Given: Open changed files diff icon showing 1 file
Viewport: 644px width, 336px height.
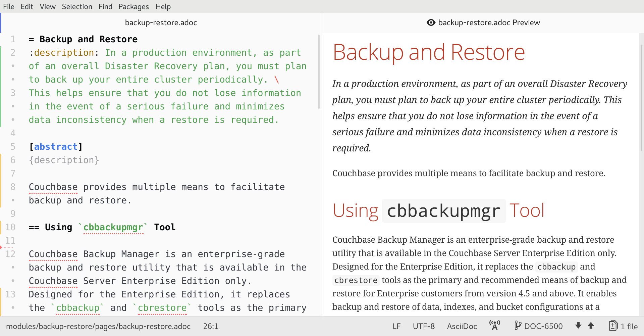Looking at the screenshot, I should (x=623, y=326).
